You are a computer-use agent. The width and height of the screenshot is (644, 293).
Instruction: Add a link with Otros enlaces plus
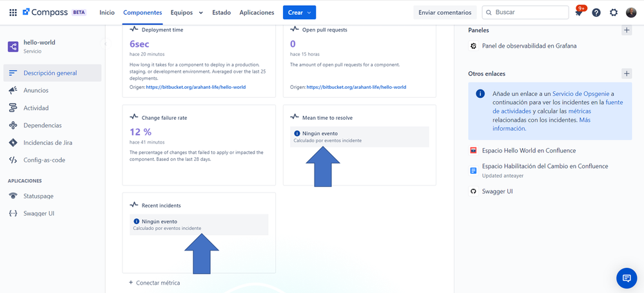(x=627, y=74)
